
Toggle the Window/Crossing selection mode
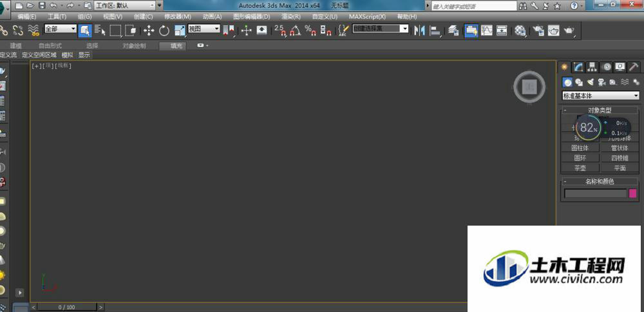tap(131, 30)
